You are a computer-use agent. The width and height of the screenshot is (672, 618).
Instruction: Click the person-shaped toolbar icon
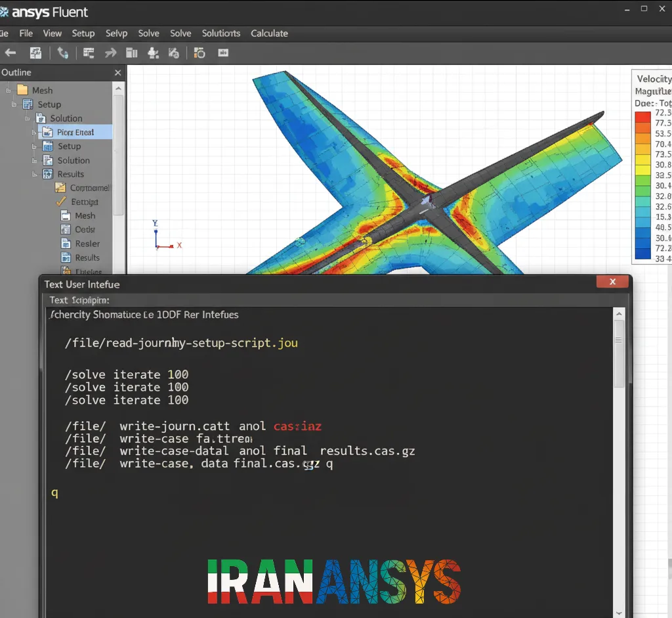(153, 53)
